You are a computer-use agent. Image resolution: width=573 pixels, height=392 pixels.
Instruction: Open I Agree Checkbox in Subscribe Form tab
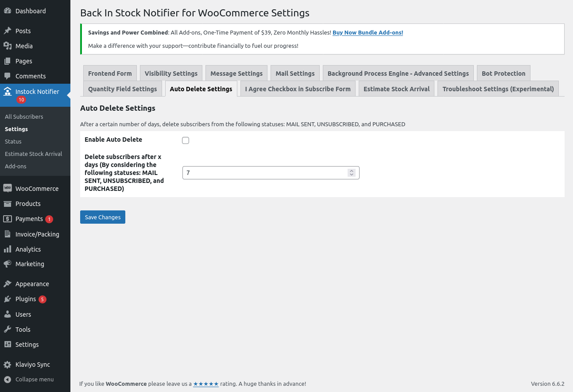298,89
